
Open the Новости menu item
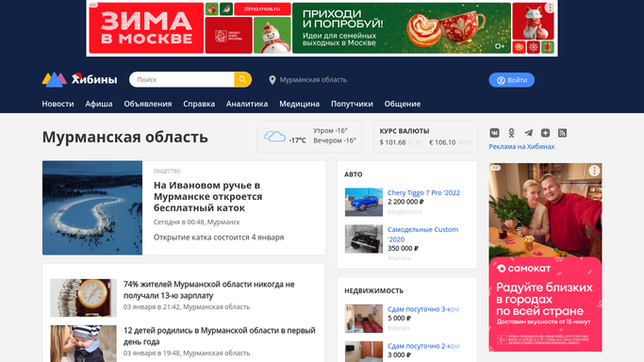[x=58, y=104]
